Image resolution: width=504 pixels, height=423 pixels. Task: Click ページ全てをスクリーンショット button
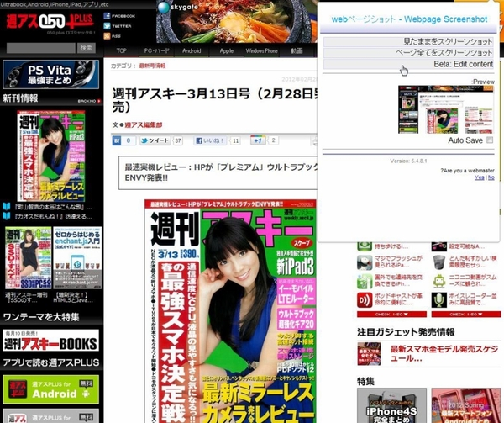click(x=408, y=53)
